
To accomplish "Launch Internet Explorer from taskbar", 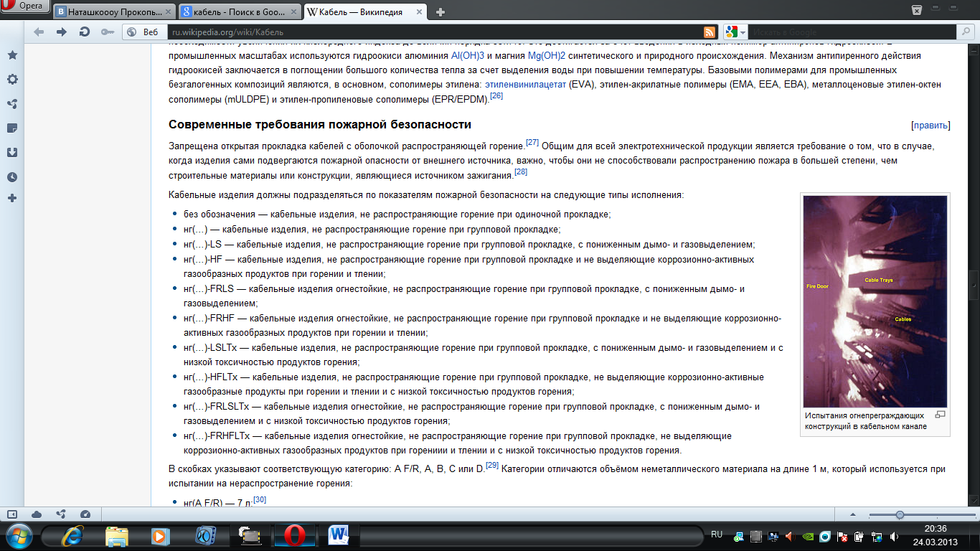I will [x=72, y=536].
